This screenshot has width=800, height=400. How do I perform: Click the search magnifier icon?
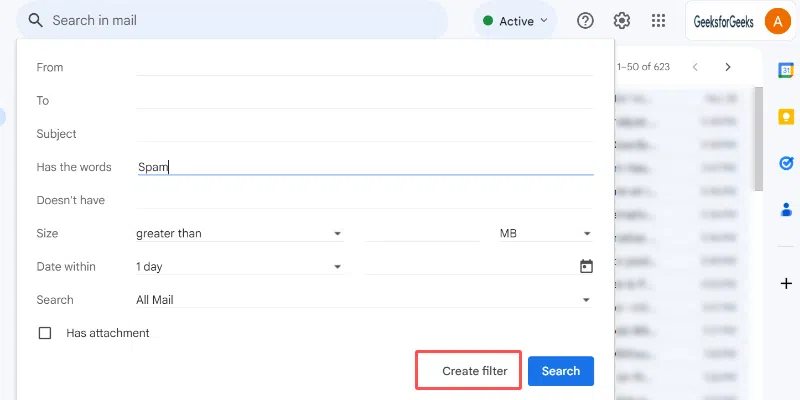click(36, 20)
